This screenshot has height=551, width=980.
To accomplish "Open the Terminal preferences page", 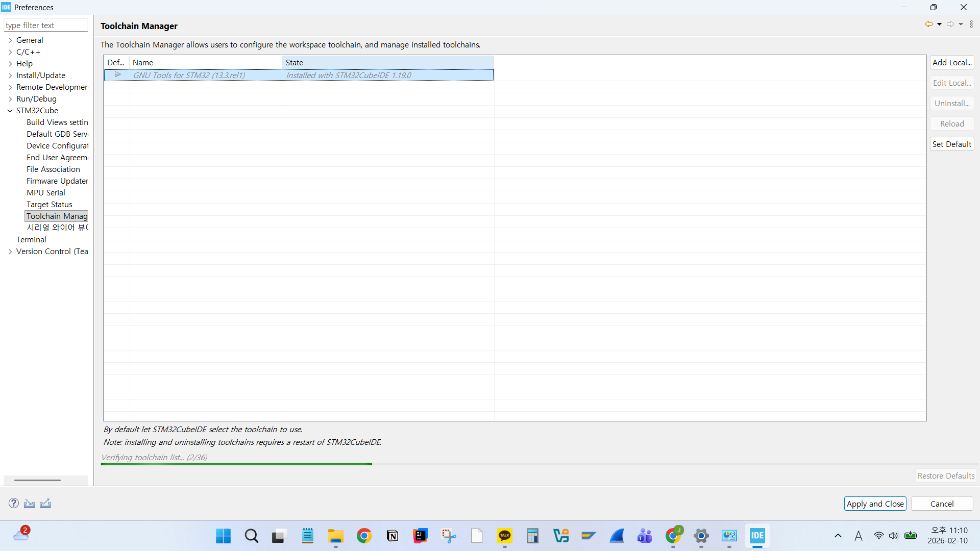I will 31,239.
